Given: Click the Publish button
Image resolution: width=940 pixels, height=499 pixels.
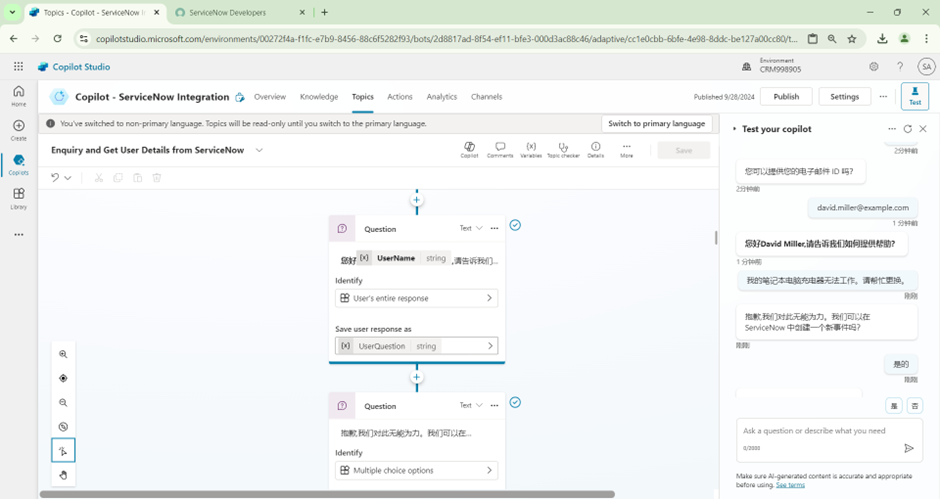Looking at the screenshot, I should (786, 97).
